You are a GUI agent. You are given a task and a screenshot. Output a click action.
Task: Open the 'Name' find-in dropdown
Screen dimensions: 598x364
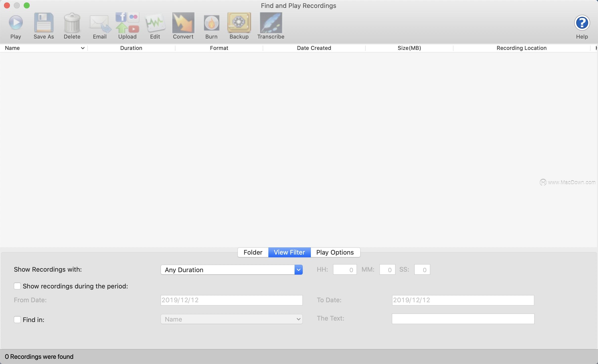click(x=298, y=319)
